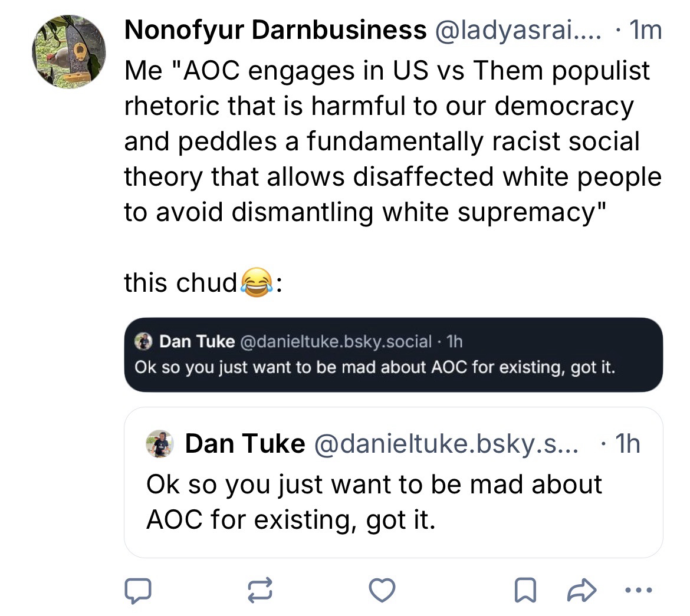Click the "this chud" text line
This screenshot has width=690, height=616.
point(180,283)
